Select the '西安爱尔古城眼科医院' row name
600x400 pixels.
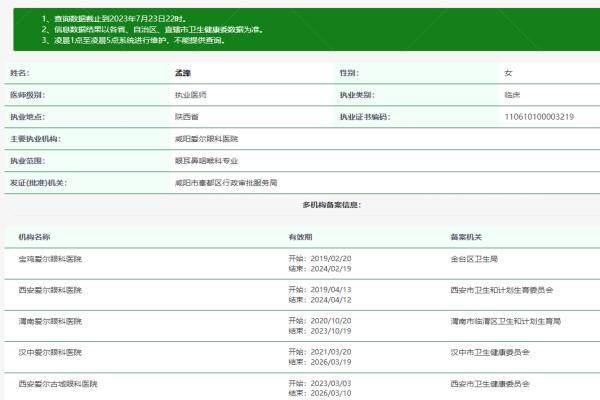pyautogui.click(x=58, y=384)
